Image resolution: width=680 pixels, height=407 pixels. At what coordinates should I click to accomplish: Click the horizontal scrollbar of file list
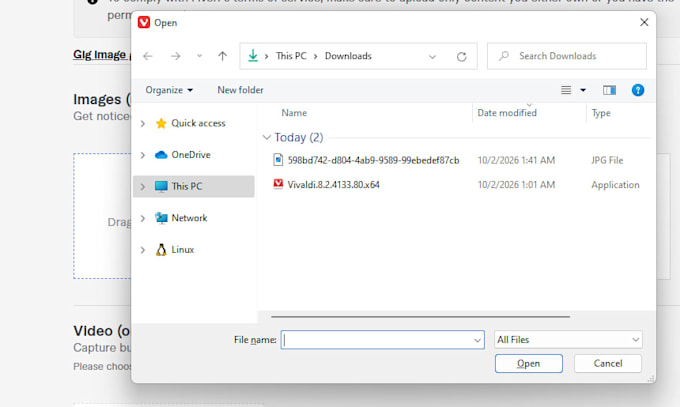(420, 317)
